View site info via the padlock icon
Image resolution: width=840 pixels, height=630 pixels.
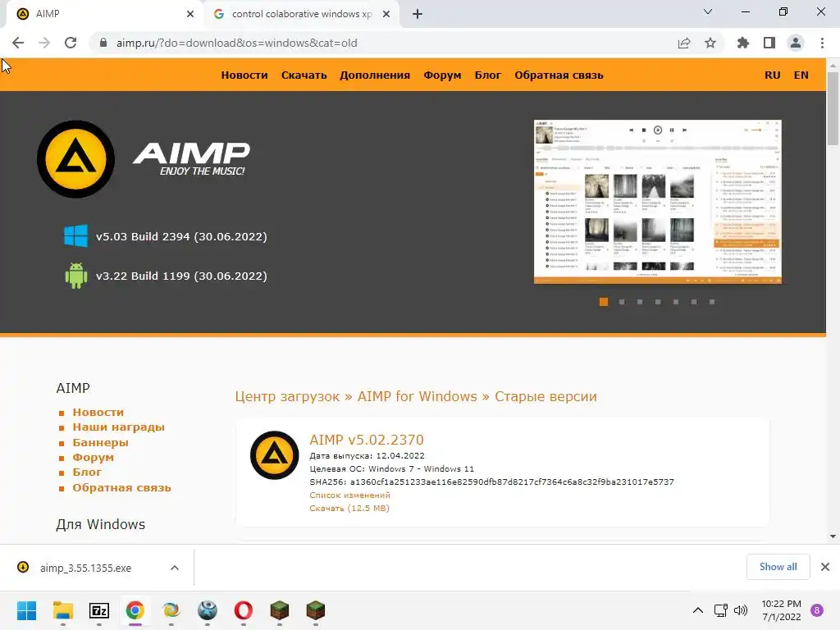click(103, 43)
